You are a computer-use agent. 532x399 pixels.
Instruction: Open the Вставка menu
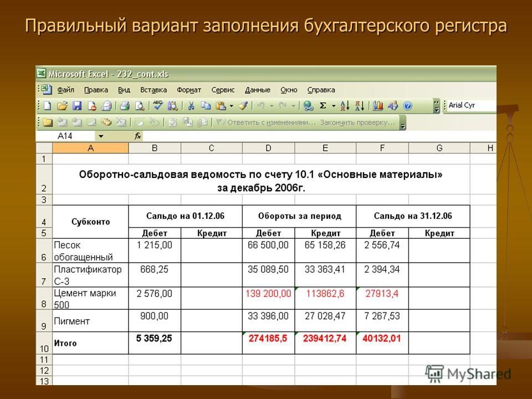pyautogui.click(x=154, y=90)
